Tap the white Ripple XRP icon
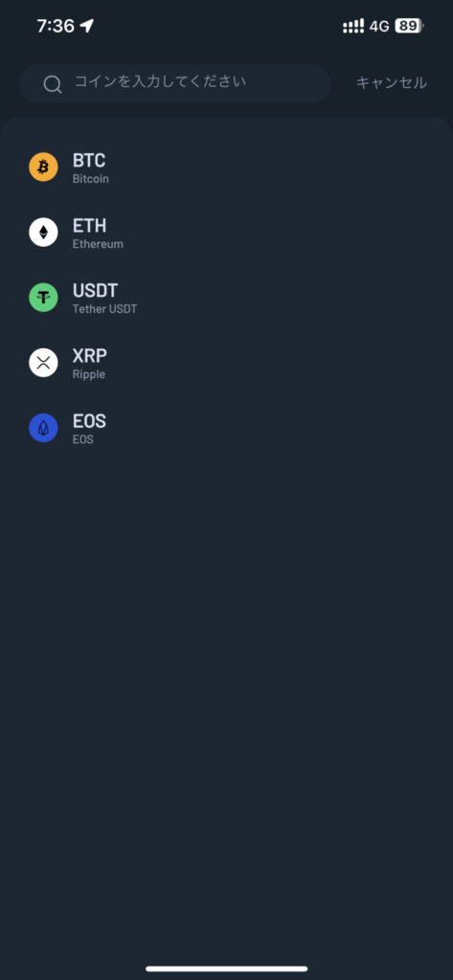The height and width of the screenshot is (980, 453). [43, 363]
